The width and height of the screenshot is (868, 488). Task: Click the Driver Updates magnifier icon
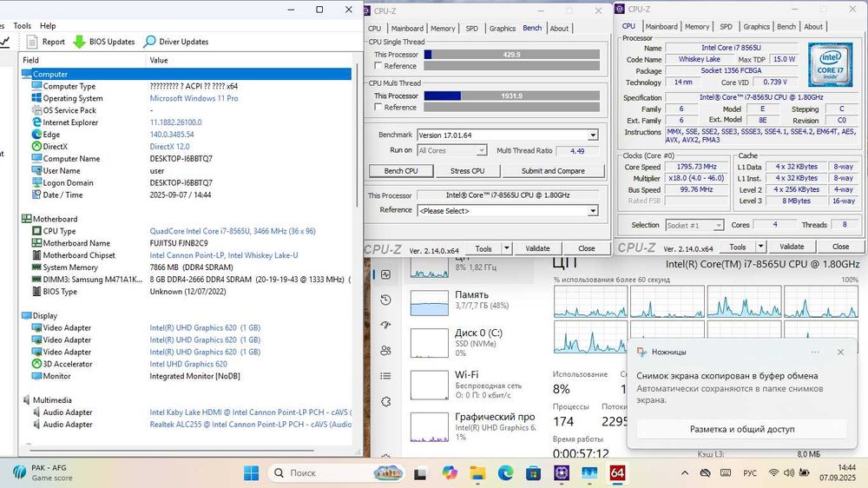[x=149, y=42]
